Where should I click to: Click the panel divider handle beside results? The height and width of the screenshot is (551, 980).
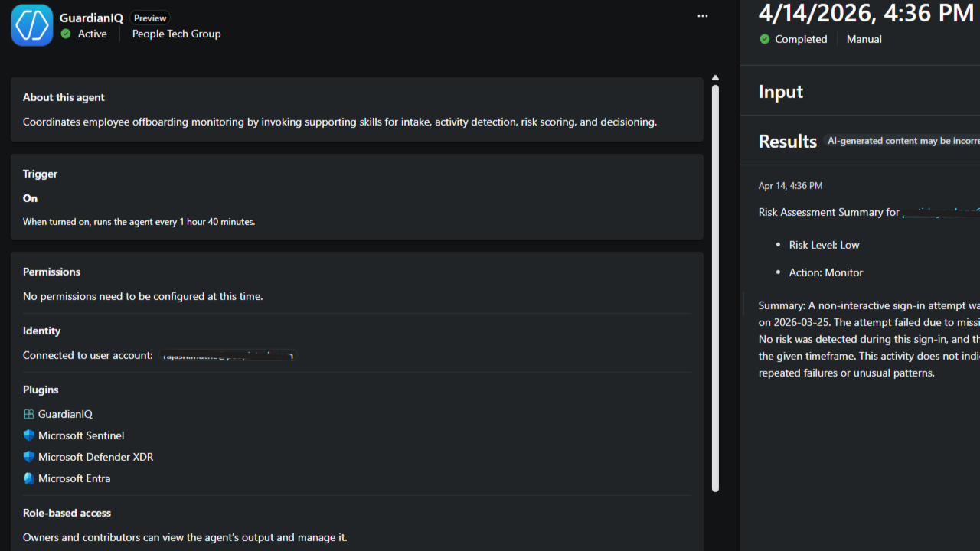pos(743,303)
